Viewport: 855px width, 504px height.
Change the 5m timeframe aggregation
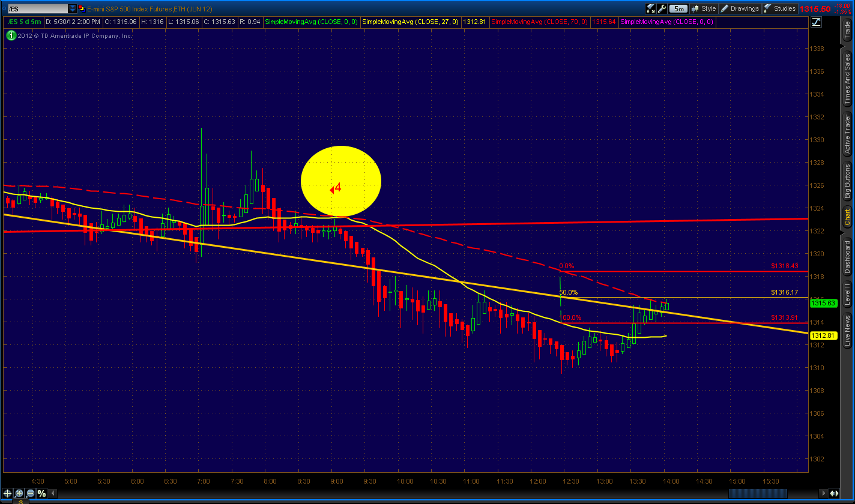678,8
